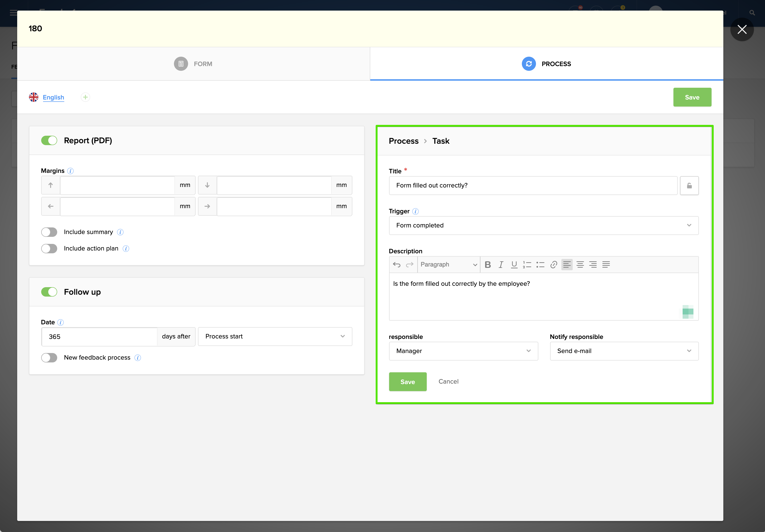Click the days field containing 365
This screenshot has width=765, height=532.
point(99,337)
